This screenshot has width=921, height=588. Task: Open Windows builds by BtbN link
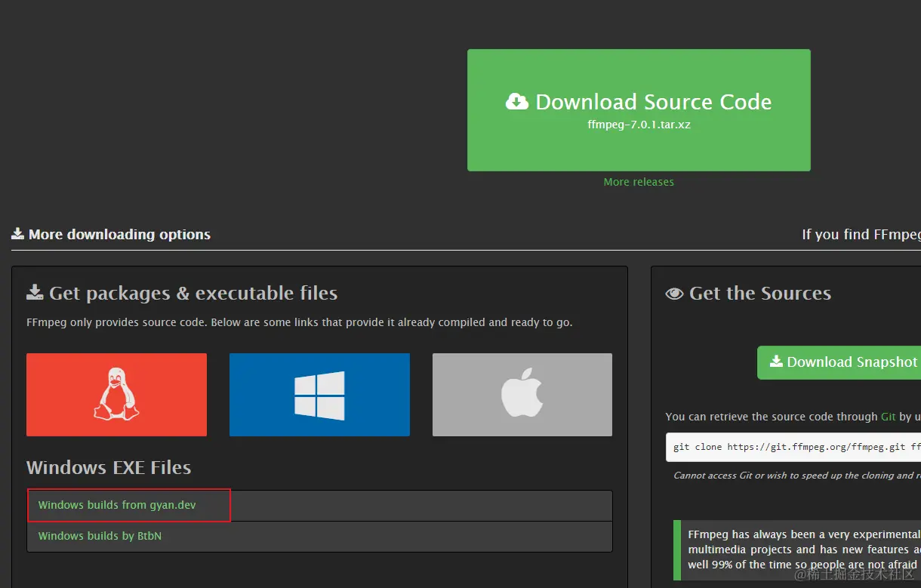click(x=100, y=536)
